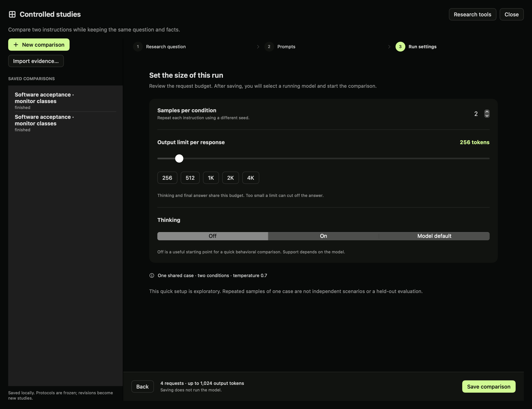Go to the Prompts step

click(280, 46)
